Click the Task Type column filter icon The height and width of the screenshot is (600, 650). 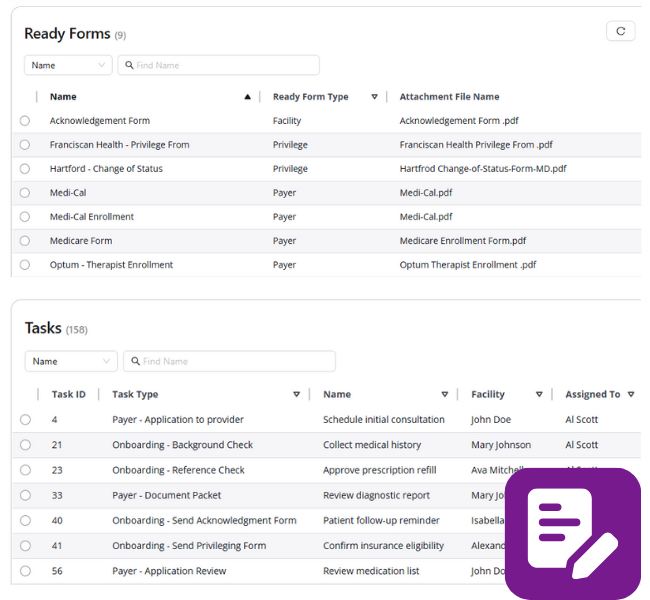[296, 394]
